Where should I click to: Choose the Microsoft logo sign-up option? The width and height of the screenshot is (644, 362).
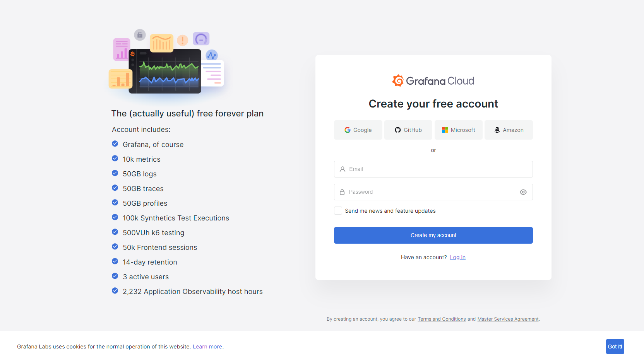[x=459, y=130]
